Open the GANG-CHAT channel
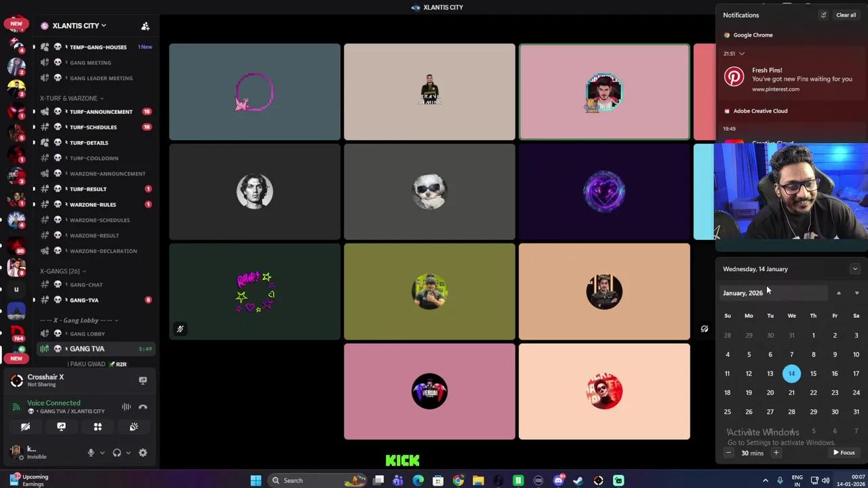Screen dimensions: 868x488 pyautogui.click(x=86, y=285)
